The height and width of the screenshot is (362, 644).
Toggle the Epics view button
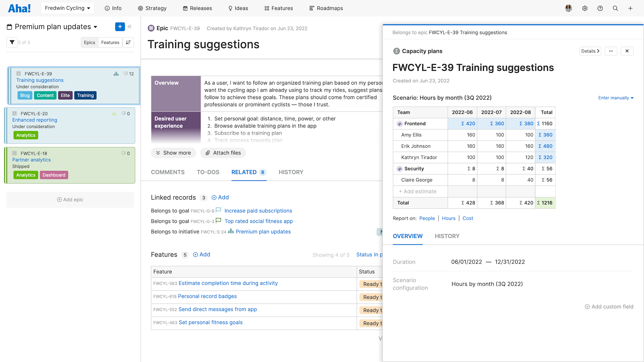click(89, 42)
